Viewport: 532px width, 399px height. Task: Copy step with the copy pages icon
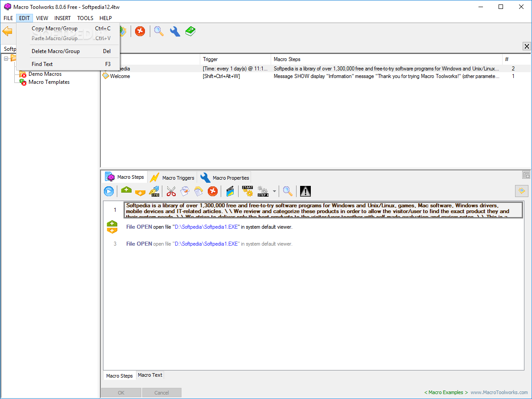[x=185, y=191]
